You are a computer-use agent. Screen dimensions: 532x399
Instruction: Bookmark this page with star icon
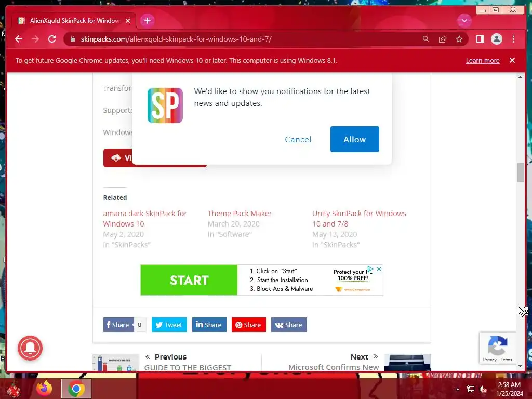(459, 39)
